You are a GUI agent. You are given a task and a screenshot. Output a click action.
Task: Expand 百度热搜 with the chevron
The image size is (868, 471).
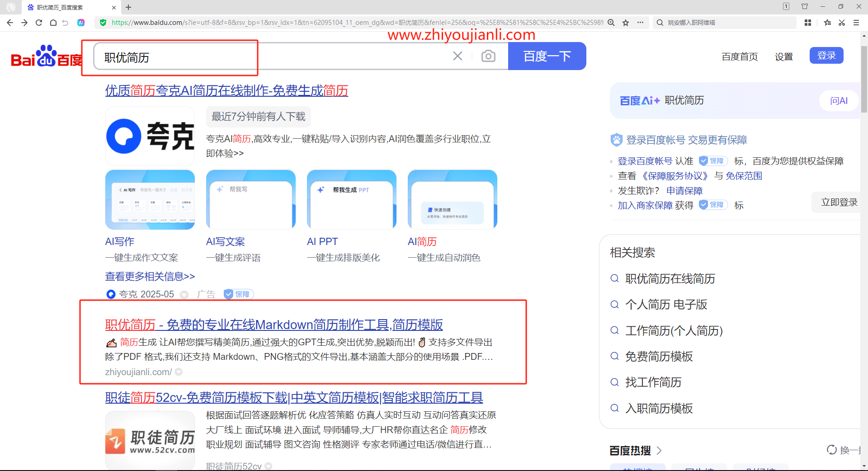[659, 451]
